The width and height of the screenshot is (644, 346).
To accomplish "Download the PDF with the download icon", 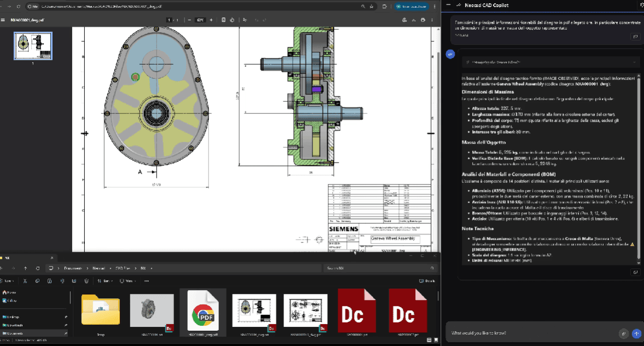I will (x=414, y=20).
